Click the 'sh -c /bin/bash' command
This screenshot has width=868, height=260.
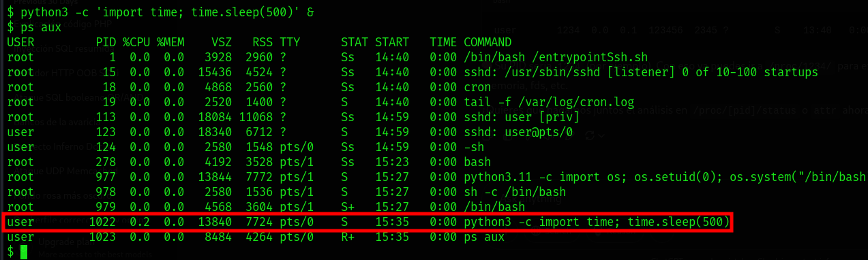[x=515, y=192]
